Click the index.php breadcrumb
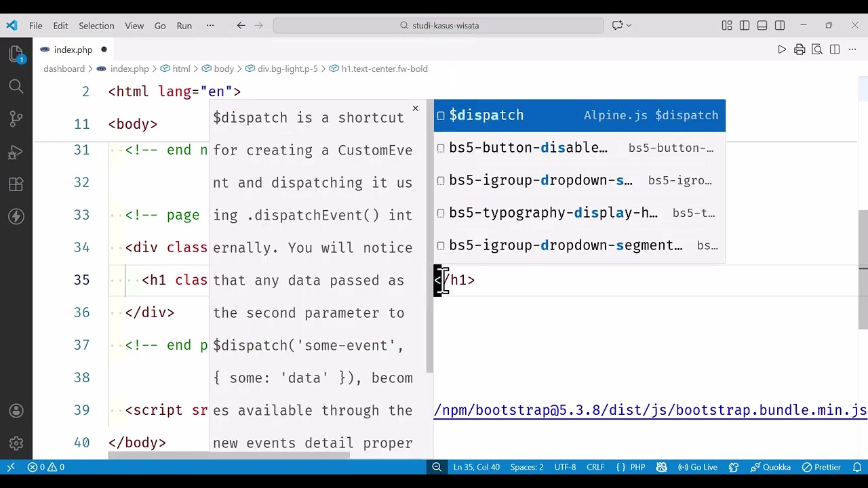This screenshot has width=868, height=488. (x=123, y=68)
